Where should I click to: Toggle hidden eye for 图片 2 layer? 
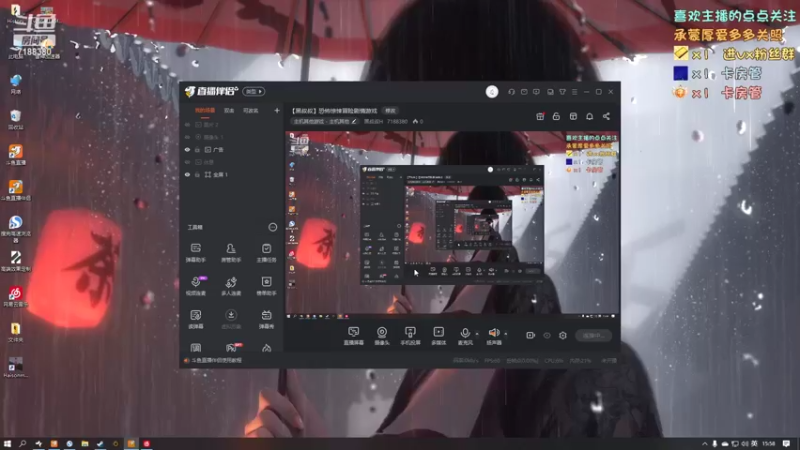tap(187, 124)
